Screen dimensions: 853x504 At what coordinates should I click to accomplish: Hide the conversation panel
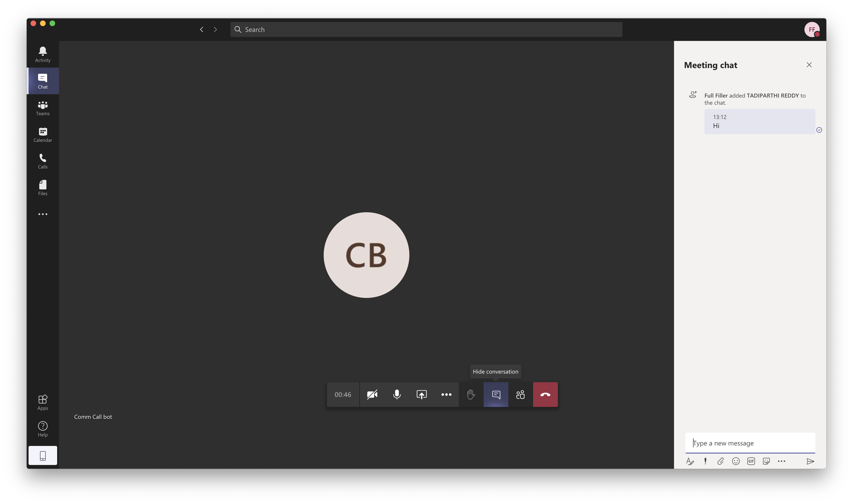(x=496, y=395)
